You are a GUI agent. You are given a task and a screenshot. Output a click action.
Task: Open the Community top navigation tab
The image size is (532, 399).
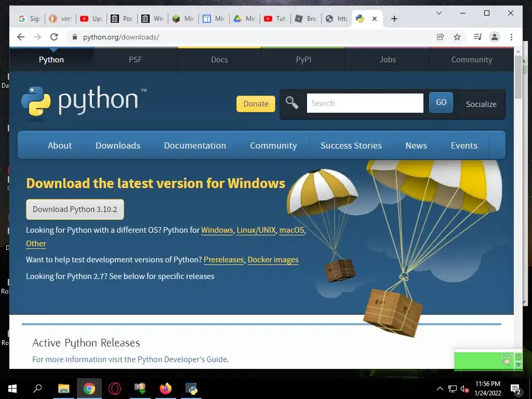click(x=472, y=59)
